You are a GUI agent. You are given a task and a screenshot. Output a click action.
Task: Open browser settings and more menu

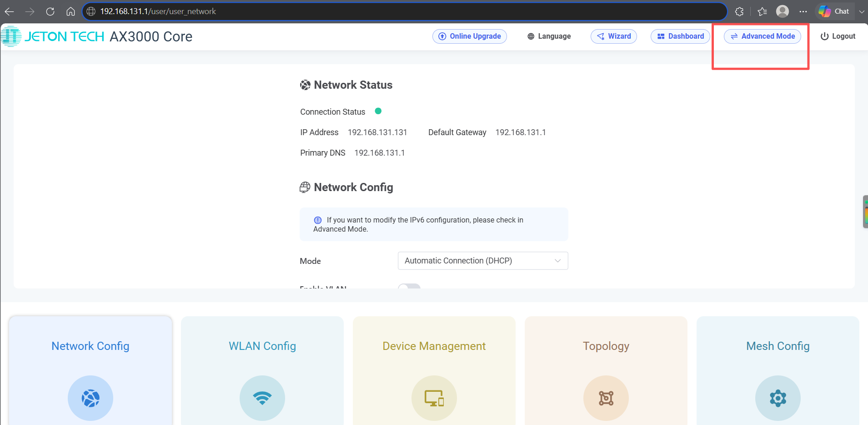(x=803, y=11)
